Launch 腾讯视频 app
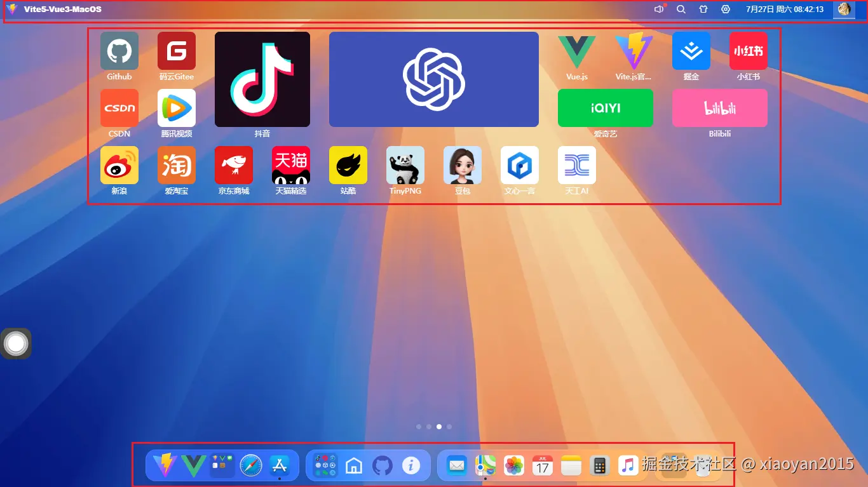The height and width of the screenshot is (487, 868). [177, 108]
